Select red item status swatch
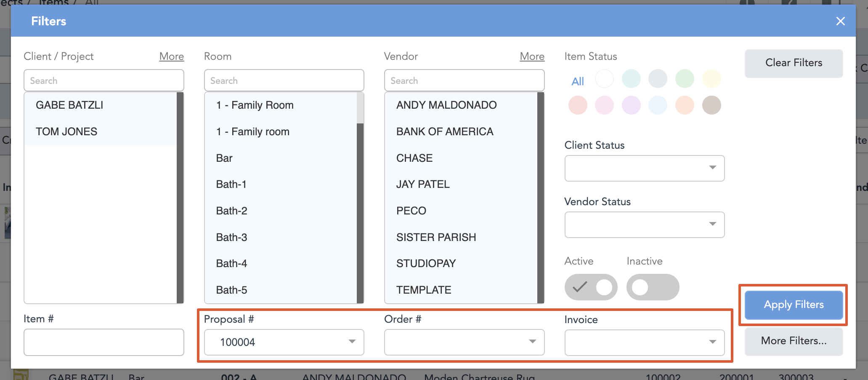868x380 pixels. click(578, 105)
